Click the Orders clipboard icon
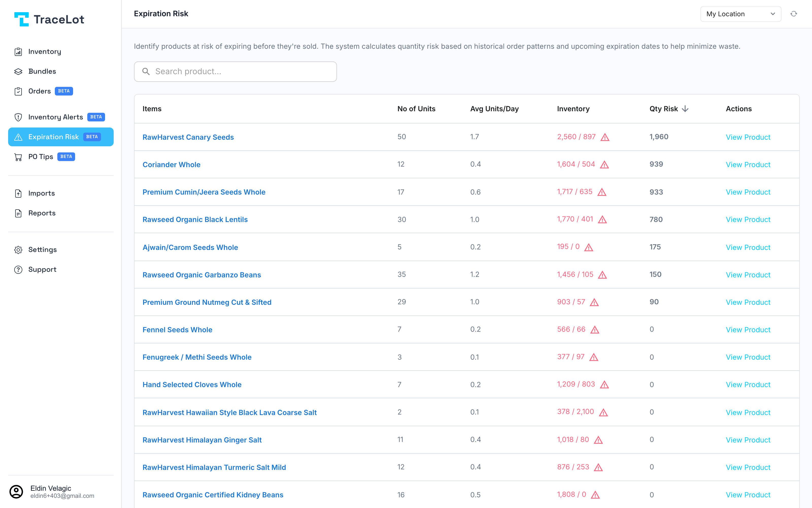Screen dimensions: 812x508 19,91
